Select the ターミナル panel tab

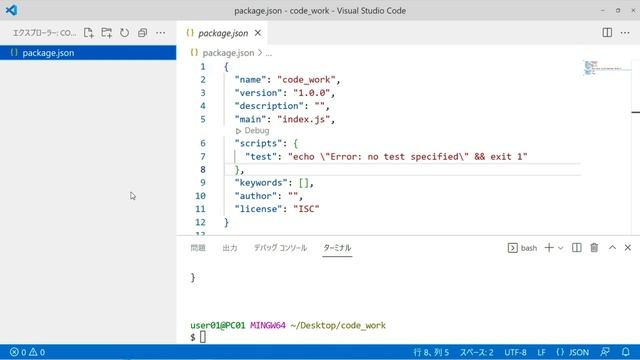point(337,248)
